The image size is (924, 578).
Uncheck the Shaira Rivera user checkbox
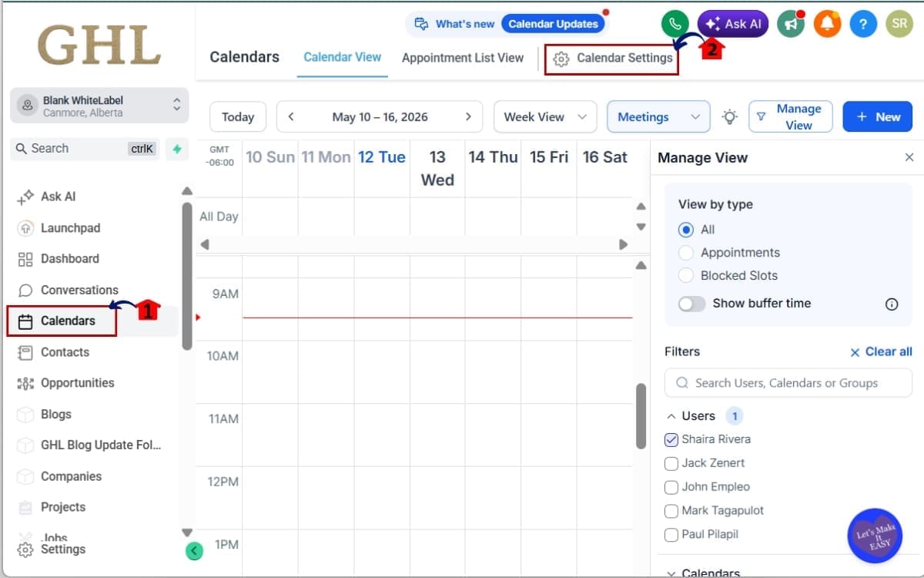tap(671, 440)
